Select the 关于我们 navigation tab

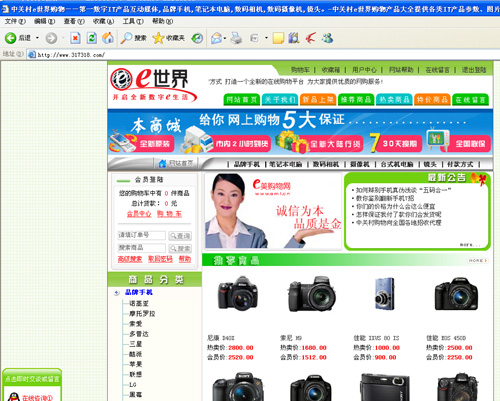[280, 99]
